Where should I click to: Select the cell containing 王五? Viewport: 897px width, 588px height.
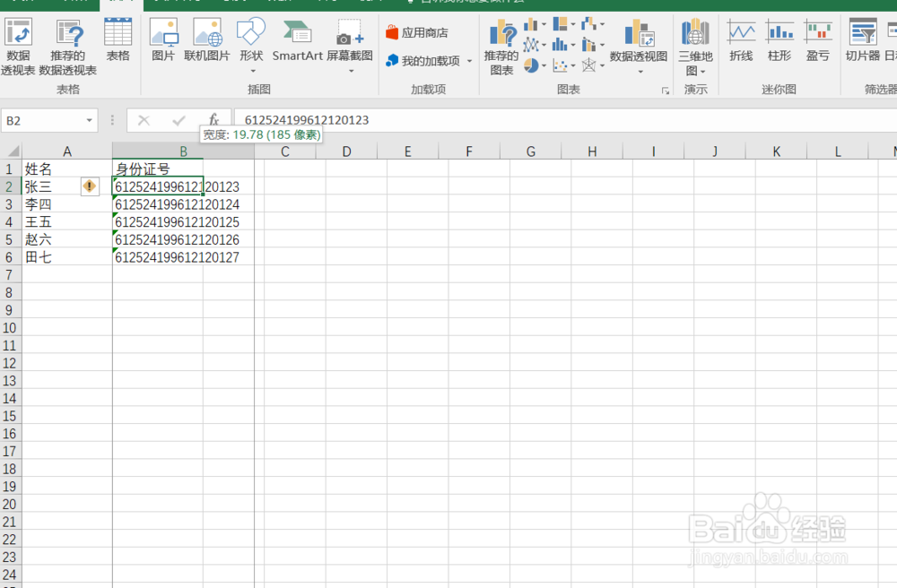pos(67,222)
